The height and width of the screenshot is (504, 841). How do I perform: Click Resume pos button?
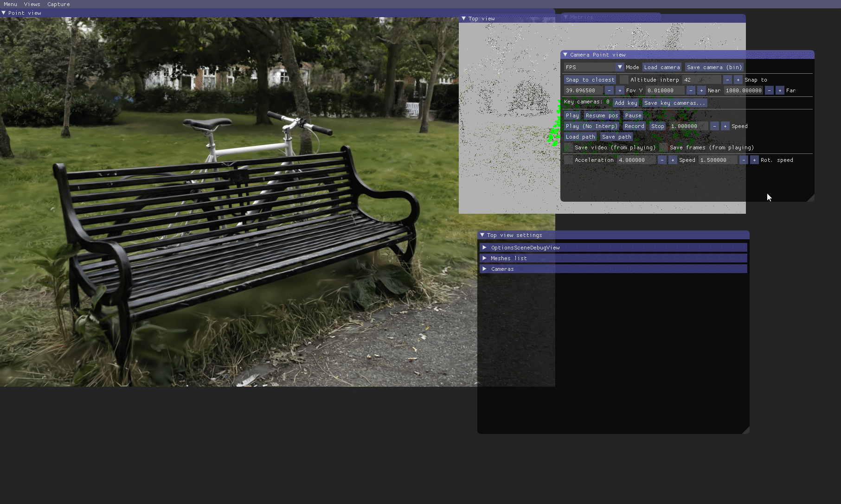coord(602,115)
